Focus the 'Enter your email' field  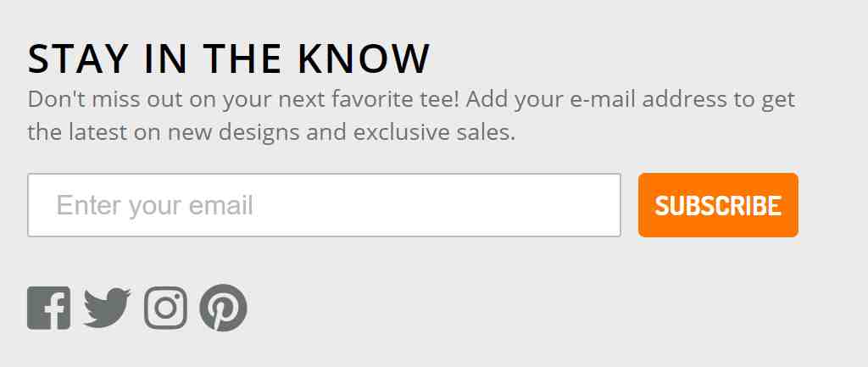[x=324, y=205]
